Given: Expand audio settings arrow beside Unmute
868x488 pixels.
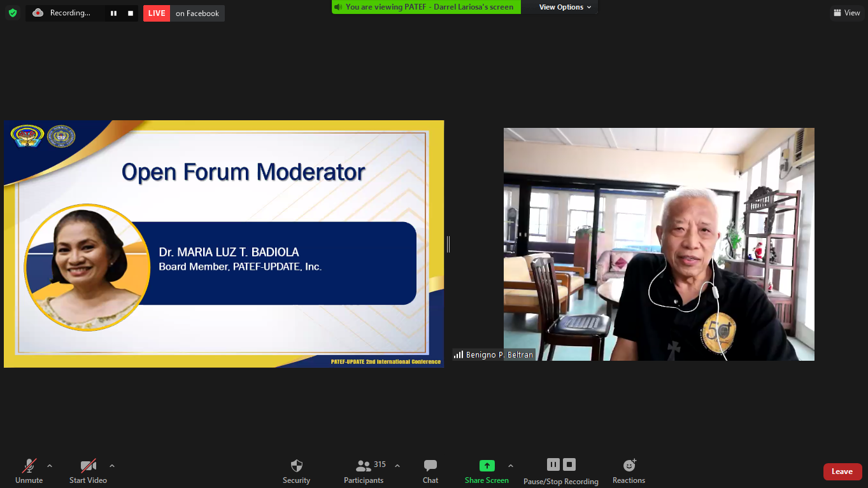Looking at the screenshot, I should click(x=50, y=466).
